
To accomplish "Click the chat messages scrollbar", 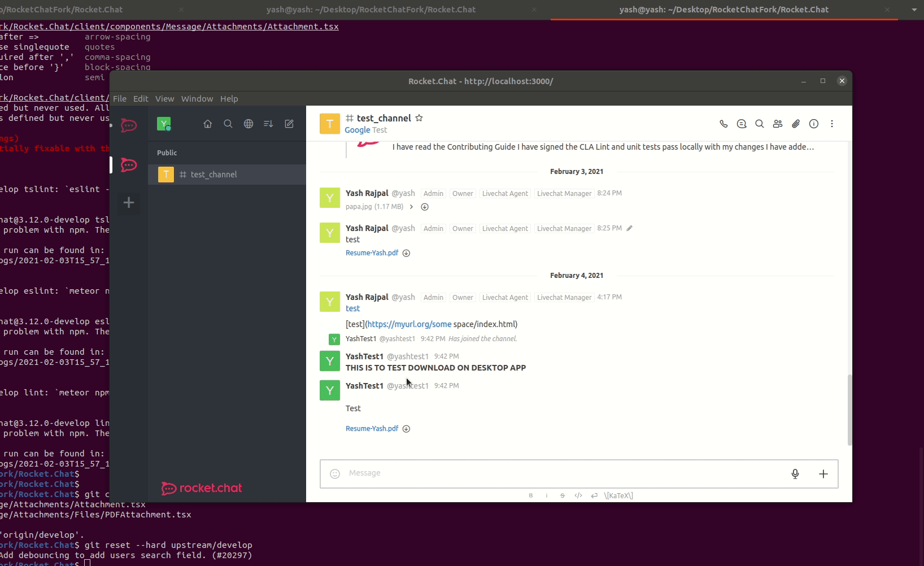I will click(x=849, y=410).
